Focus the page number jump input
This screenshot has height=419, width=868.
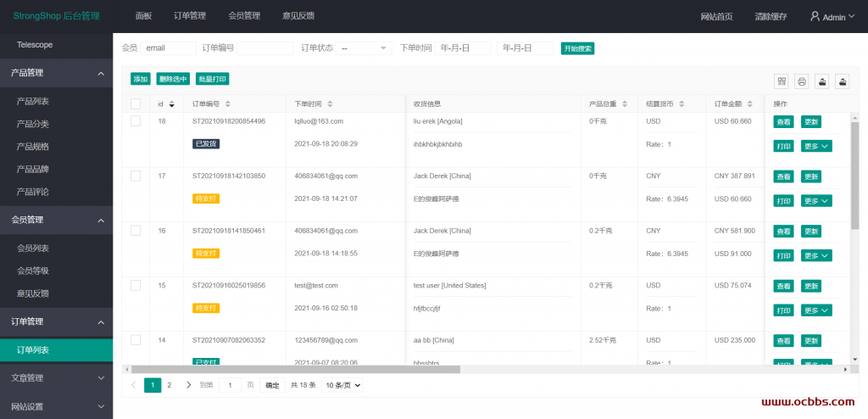click(x=230, y=385)
